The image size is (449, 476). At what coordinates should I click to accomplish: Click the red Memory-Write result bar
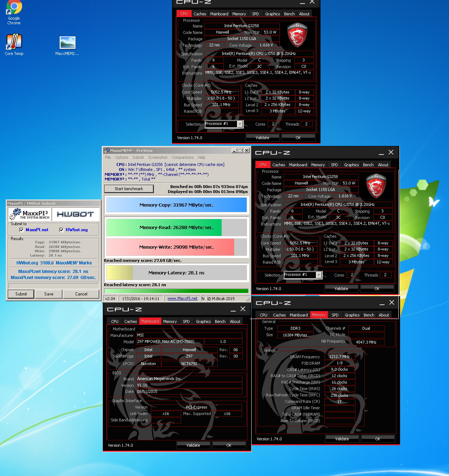[176, 247]
